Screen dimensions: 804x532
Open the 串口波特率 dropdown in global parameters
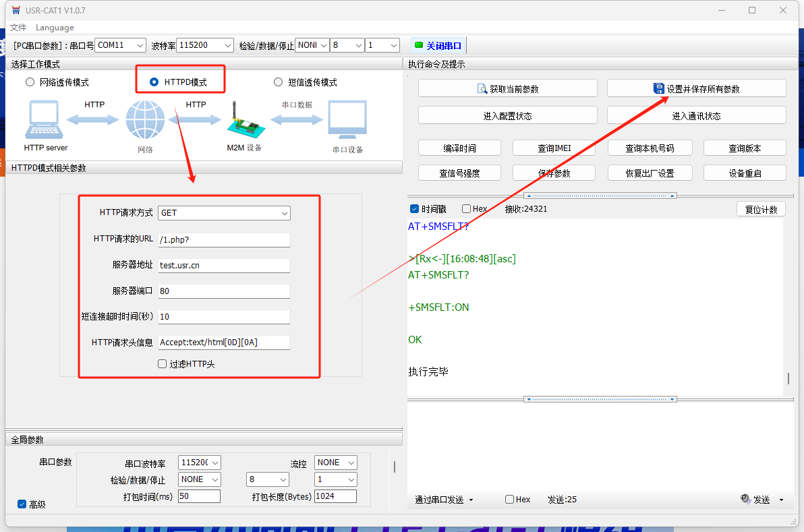tap(200, 463)
